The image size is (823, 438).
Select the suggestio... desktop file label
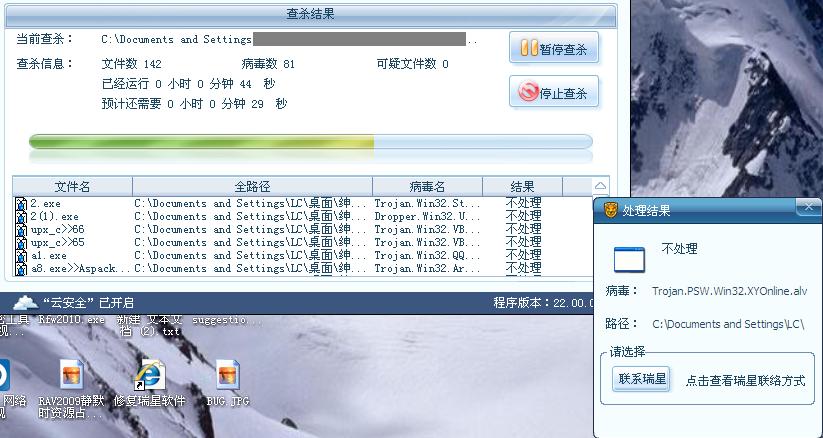click(227, 319)
